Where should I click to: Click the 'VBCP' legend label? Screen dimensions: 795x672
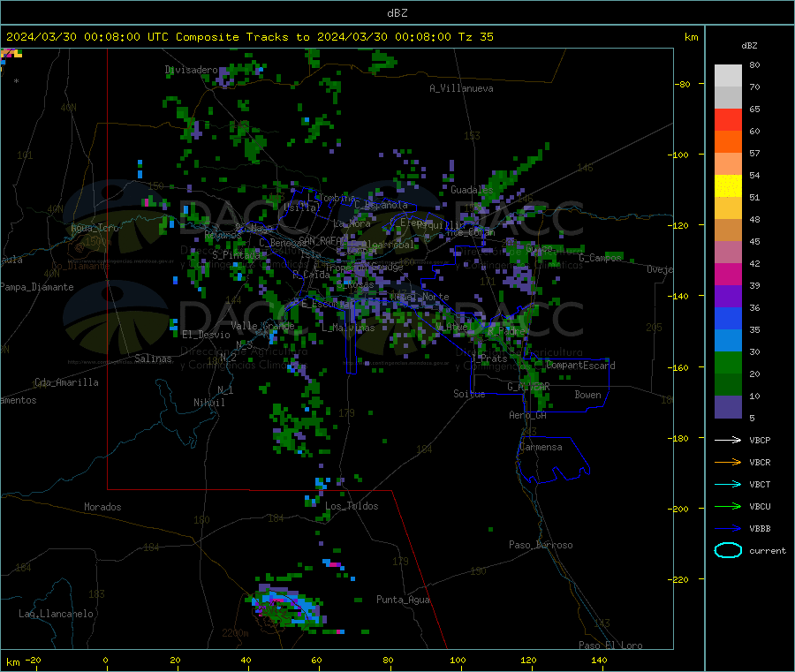tap(760, 441)
